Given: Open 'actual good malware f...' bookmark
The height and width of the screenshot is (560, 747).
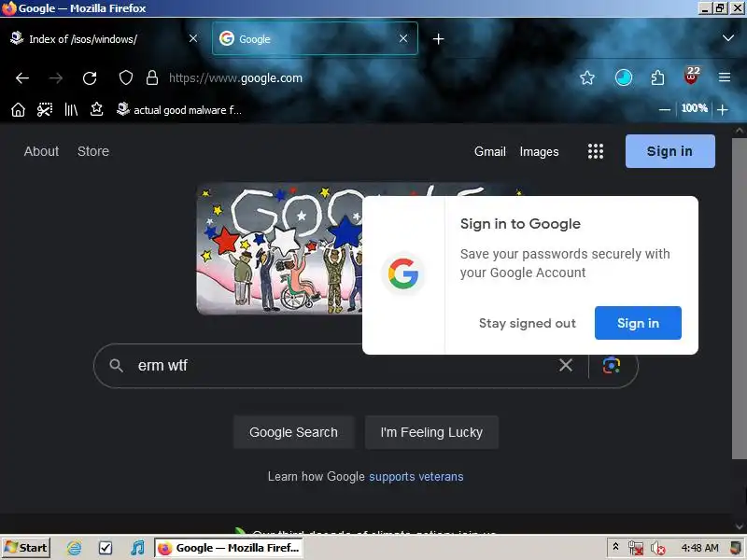Looking at the screenshot, I should coord(179,110).
